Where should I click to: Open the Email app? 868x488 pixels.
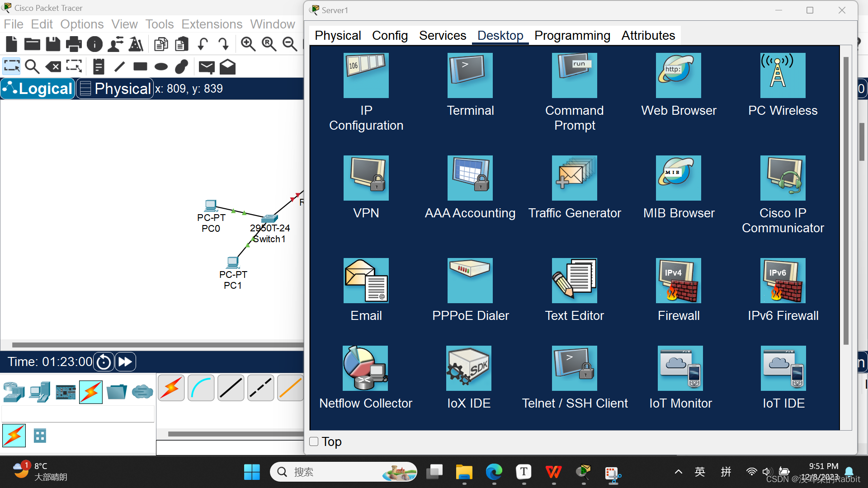(366, 281)
